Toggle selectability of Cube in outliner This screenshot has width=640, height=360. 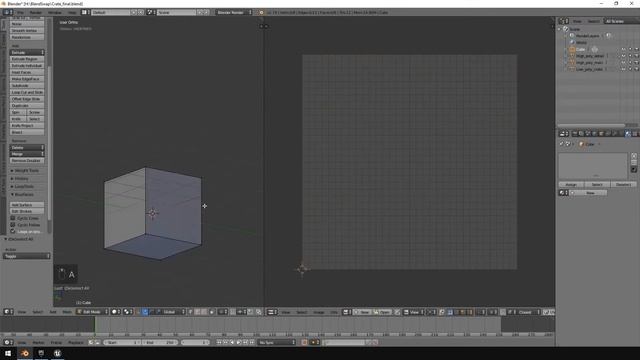point(630,49)
